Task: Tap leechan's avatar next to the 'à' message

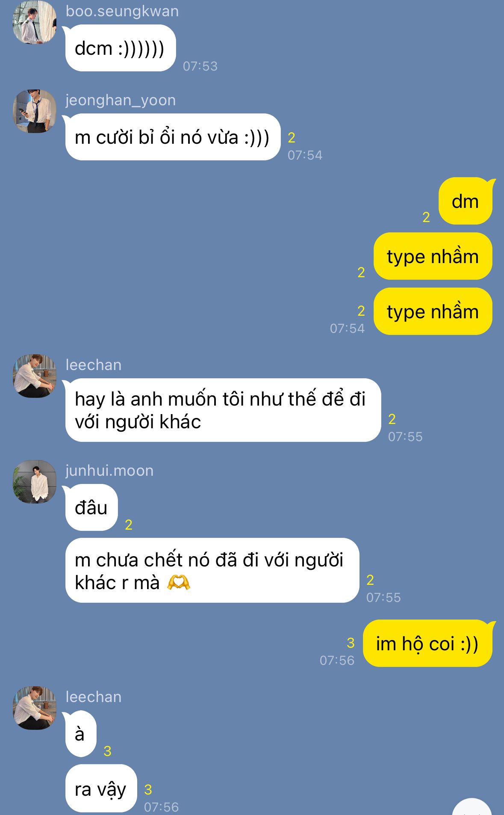Action: [35, 708]
